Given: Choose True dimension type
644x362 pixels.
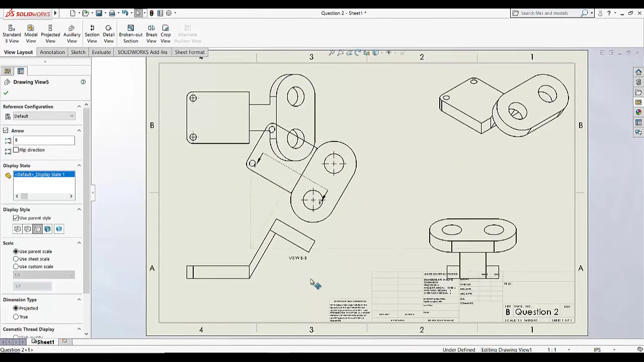Looking at the screenshot, I should click(16, 317).
